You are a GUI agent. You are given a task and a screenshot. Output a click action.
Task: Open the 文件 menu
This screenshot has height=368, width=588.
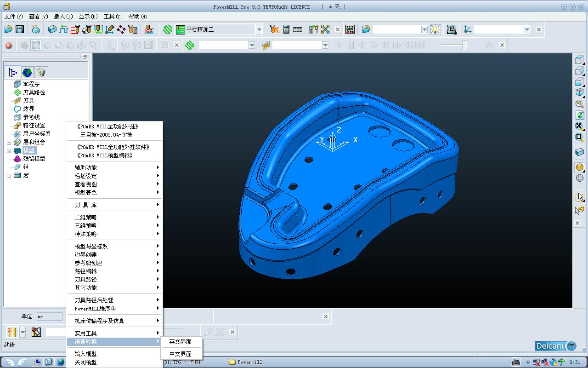point(13,17)
